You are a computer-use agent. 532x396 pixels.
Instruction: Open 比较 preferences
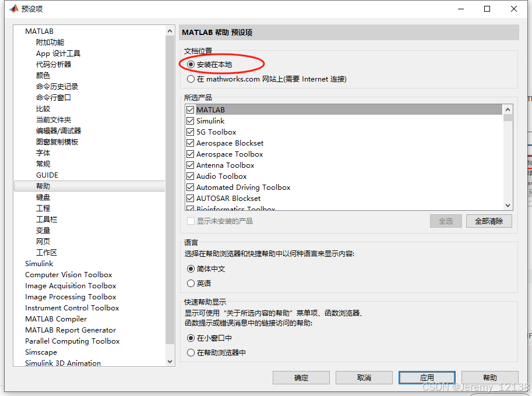(x=43, y=109)
